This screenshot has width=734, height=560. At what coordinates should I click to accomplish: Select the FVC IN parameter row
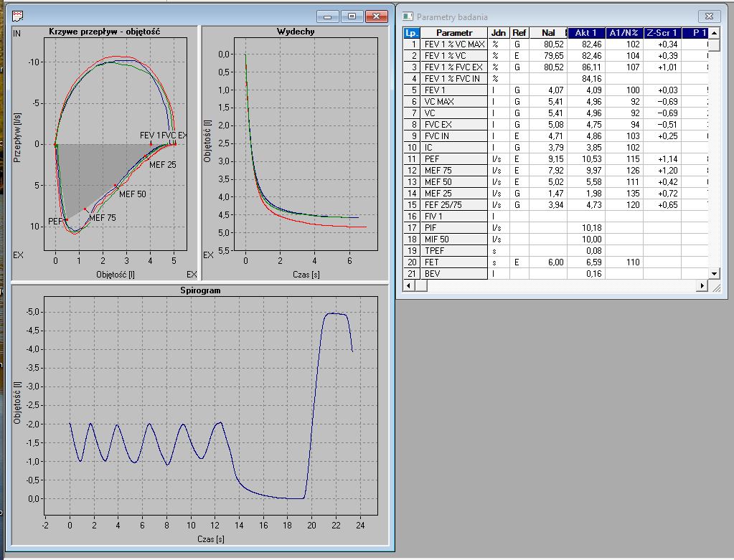(555, 136)
